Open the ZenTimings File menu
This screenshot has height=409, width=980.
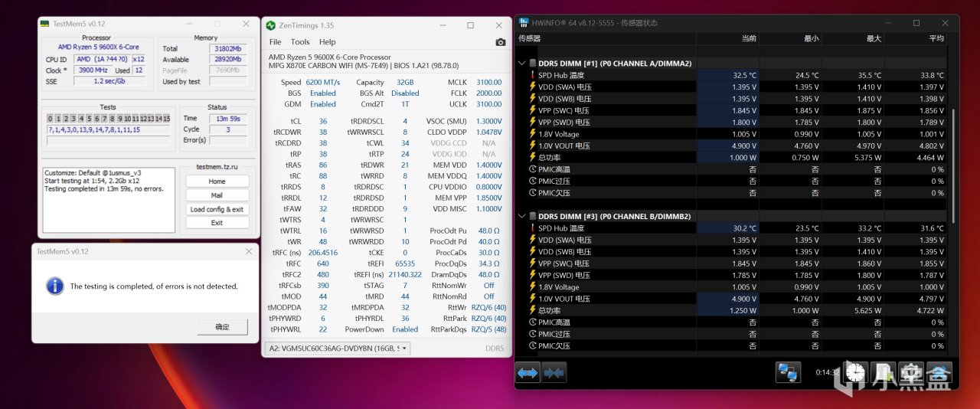(275, 42)
